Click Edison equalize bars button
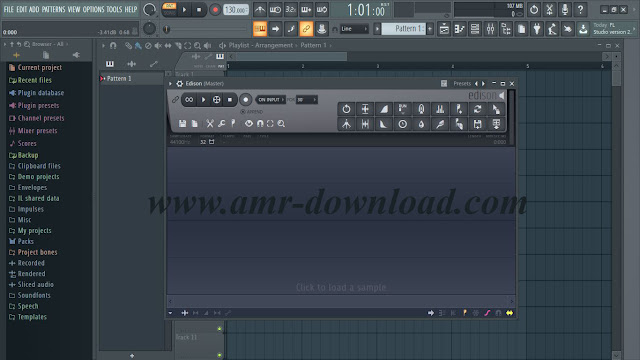 440,109
